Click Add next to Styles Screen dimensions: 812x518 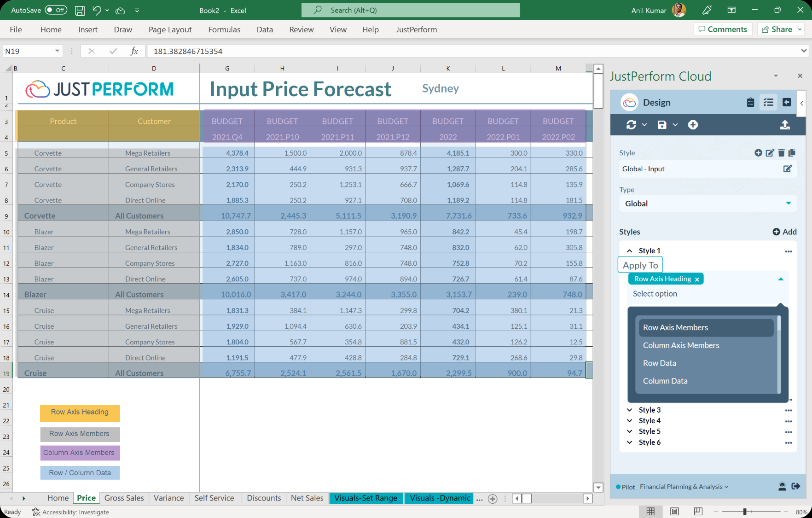784,232
